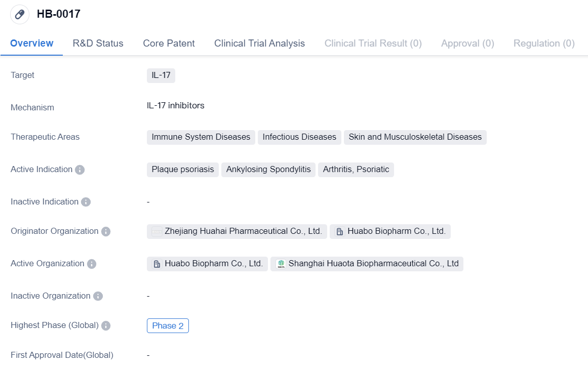Screen dimensions: 588x369
Task: Click the pill drug icon beside HB-0017
Action: pyautogui.click(x=20, y=14)
